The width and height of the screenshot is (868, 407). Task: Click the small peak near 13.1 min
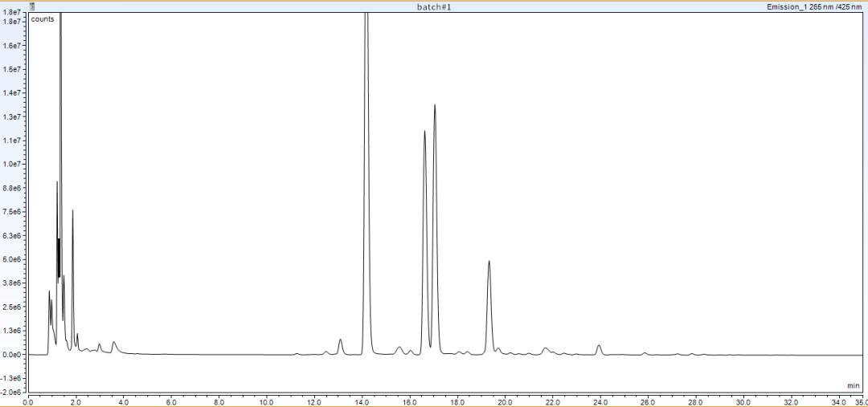tap(341, 340)
